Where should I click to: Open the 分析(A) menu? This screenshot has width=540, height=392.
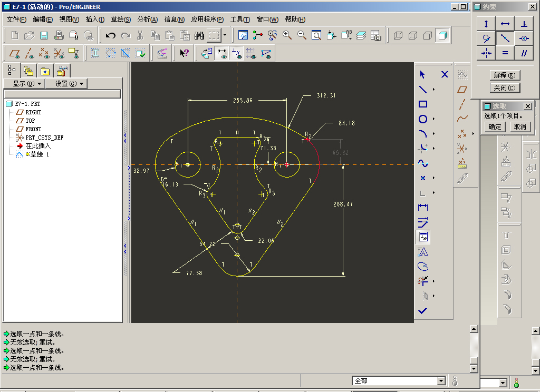coord(148,19)
